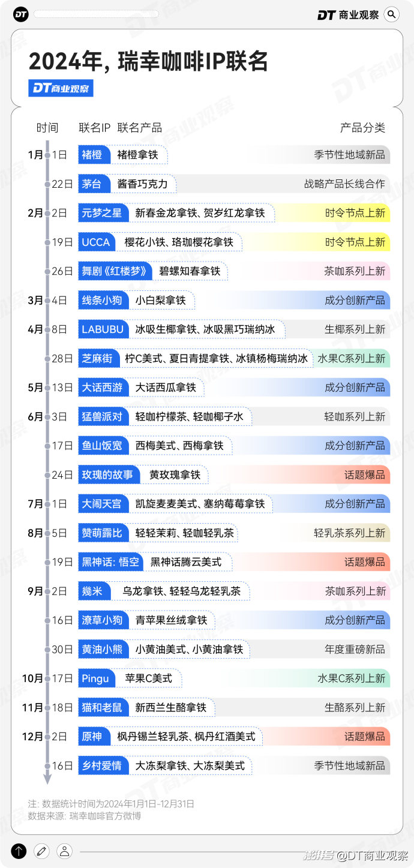The image size is (414, 868).
Task: Select the 潦草小狗 IP label
Action: (102, 620)
